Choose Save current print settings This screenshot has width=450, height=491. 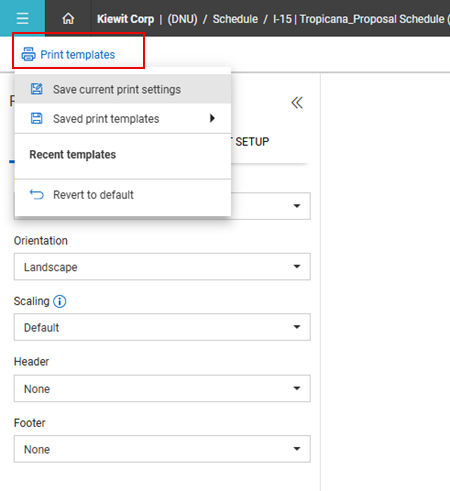(123, 89)
